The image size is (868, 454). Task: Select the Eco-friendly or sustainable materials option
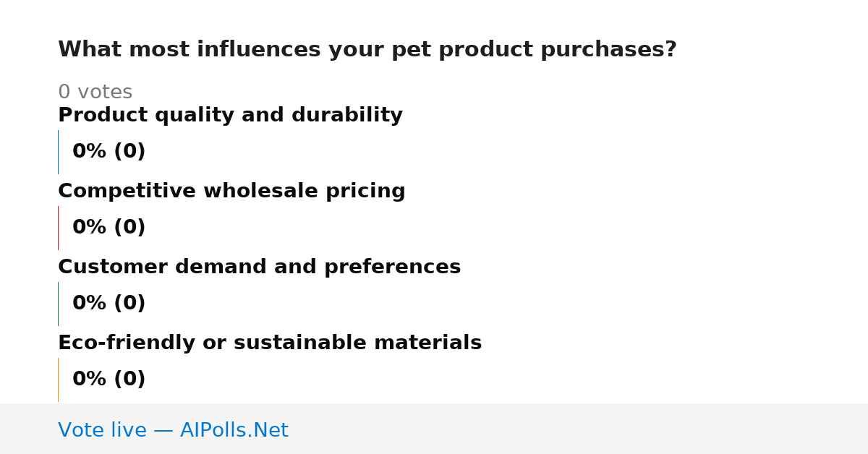[x=270, y=343]
